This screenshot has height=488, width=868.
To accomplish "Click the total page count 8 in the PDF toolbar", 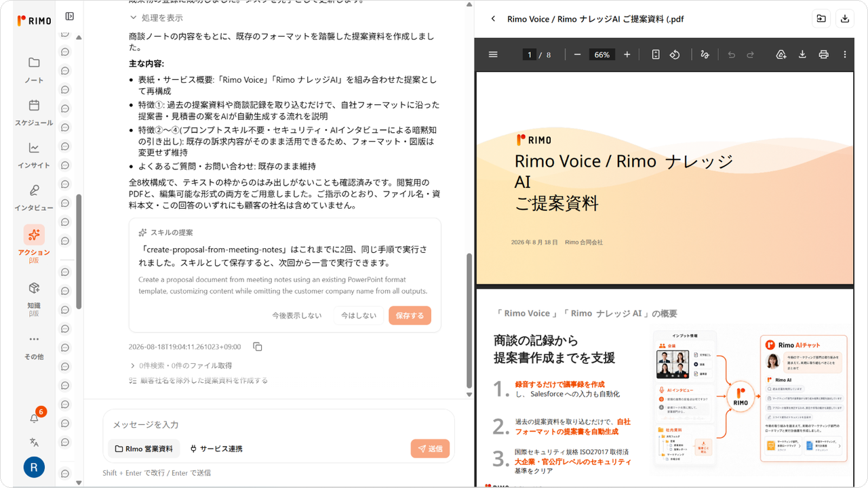I will pos(549,54).
